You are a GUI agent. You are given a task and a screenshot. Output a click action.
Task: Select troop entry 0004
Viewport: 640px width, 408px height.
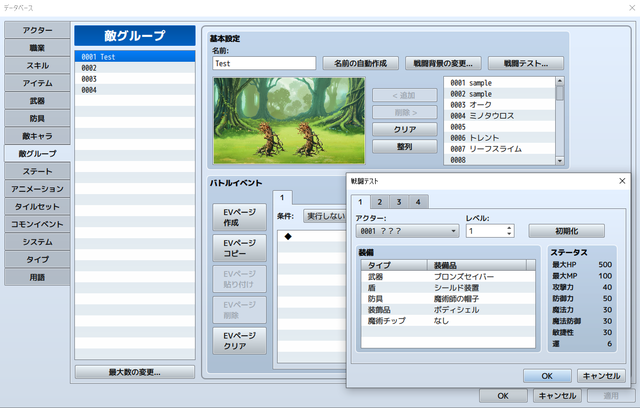[x=135, y=90]
